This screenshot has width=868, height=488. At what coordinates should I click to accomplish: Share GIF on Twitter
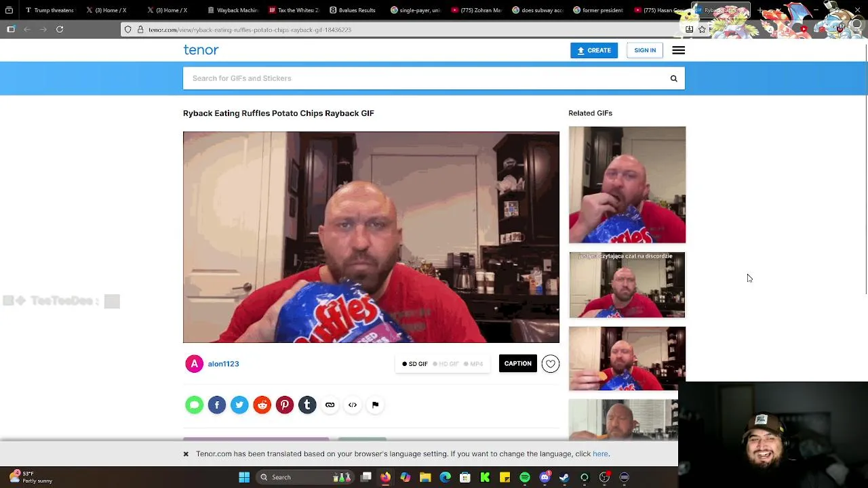click(x=239, y=405)
